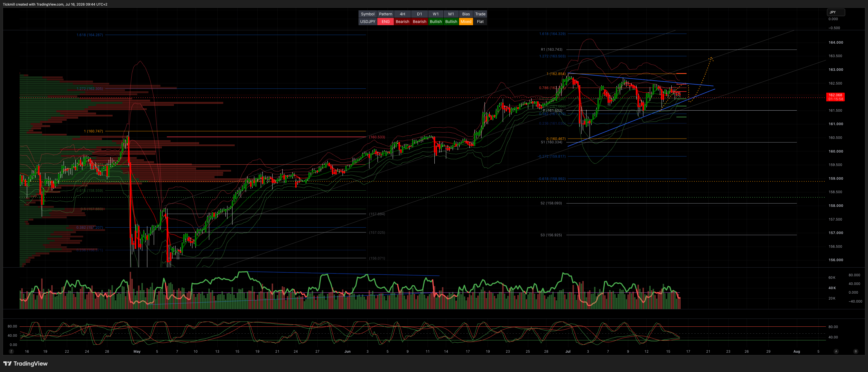868x372 pixels.
Task: Select the D1 column header
Action: 420,14
